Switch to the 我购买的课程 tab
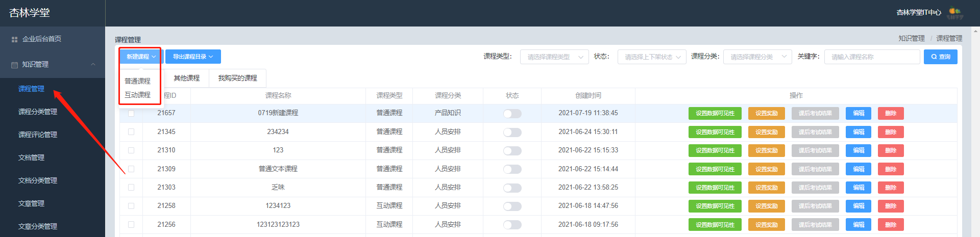Viewport: 980px width, 237px height. tap(238, 78)
